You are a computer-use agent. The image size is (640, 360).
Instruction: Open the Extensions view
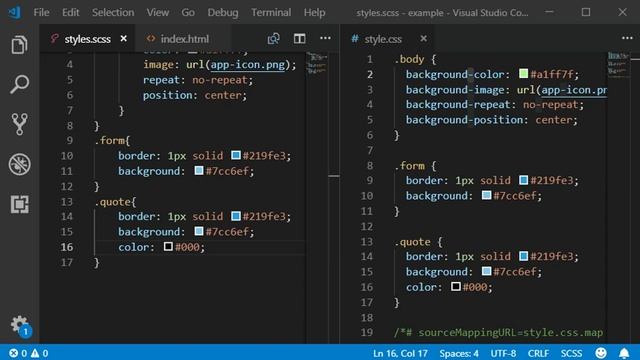(x=19, y=204)
